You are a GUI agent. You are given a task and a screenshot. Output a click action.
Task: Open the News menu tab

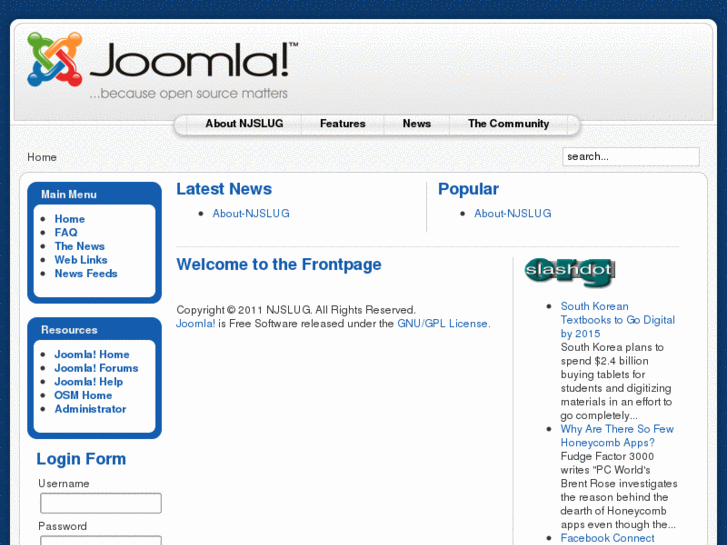416,124
